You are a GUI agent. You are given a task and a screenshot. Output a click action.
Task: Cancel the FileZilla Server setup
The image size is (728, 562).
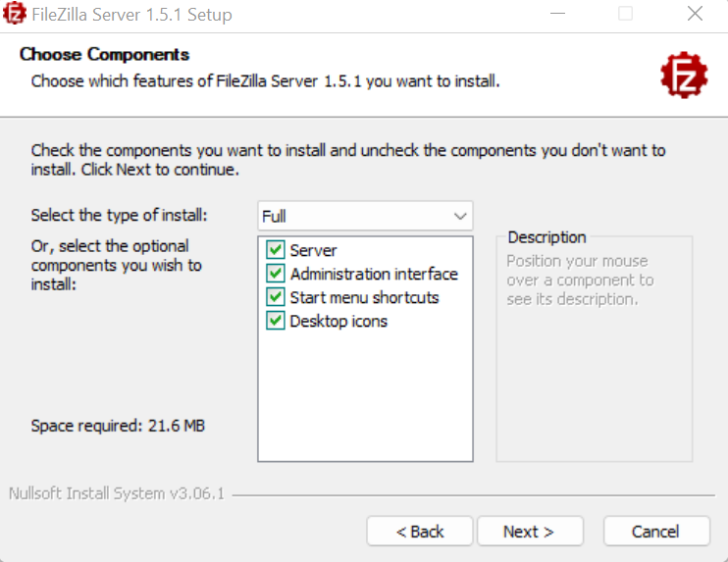[x=656, y=532]
